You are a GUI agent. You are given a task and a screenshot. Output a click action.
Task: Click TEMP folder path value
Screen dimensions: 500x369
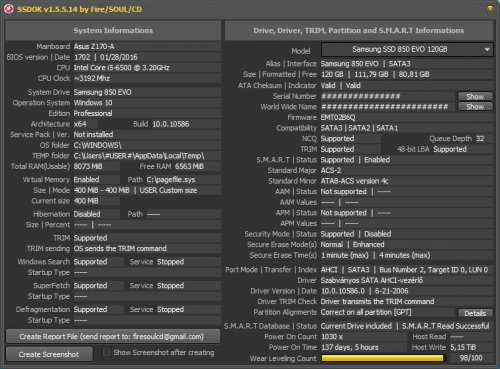pyautogui.click(x=139, y=156)
